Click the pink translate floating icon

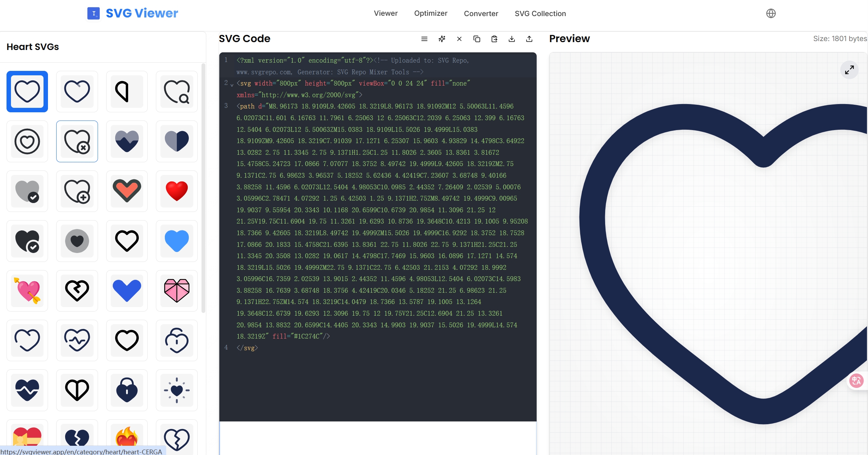click(856, 381)
